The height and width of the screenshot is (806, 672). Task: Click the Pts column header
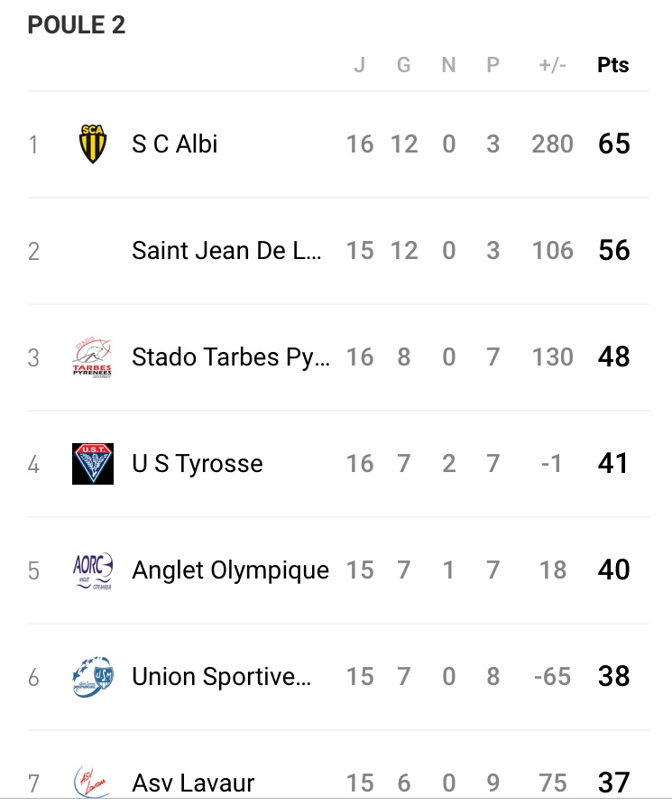613,66
